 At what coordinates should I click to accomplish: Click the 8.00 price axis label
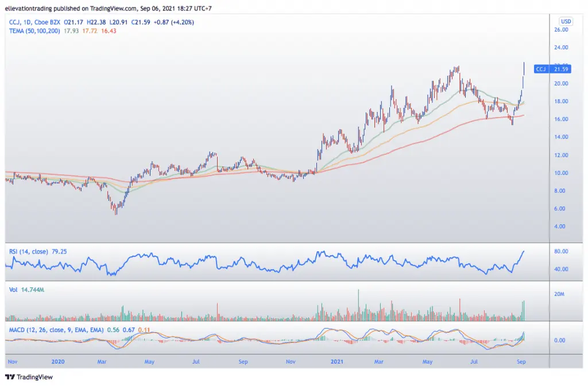[x=559, y=190]
